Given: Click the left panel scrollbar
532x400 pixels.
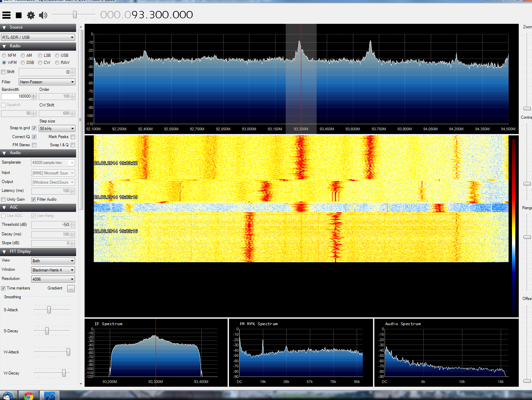Looking at the screenshot, I should (81, 119).
